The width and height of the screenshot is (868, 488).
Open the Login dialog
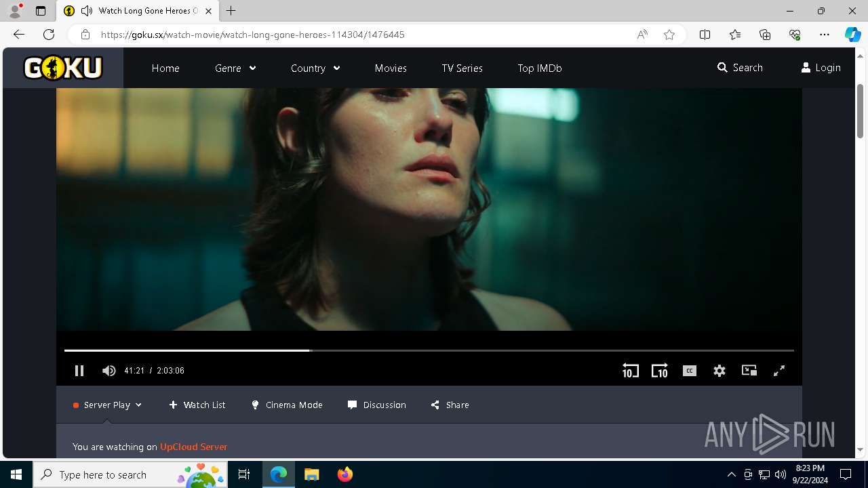(x=821, y=68)
